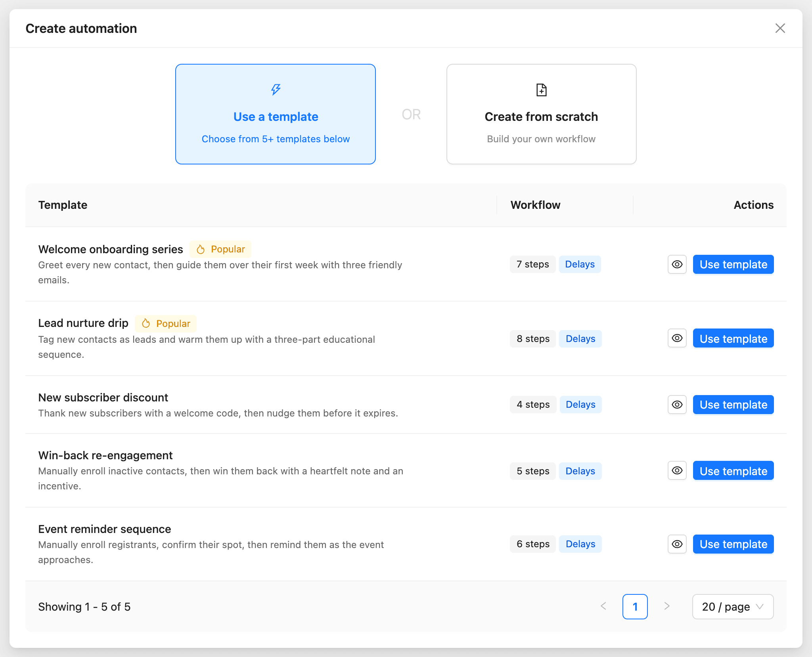Click the Event reminder sequence title

tap(105, 529)
